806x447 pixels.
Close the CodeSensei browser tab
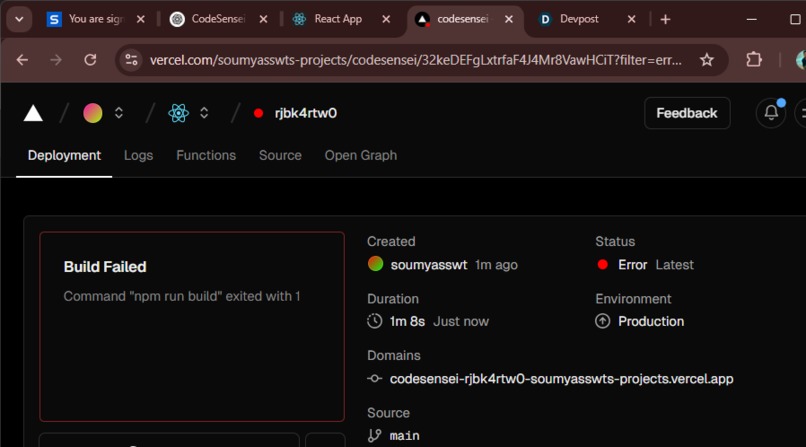[x=263, y=19]
